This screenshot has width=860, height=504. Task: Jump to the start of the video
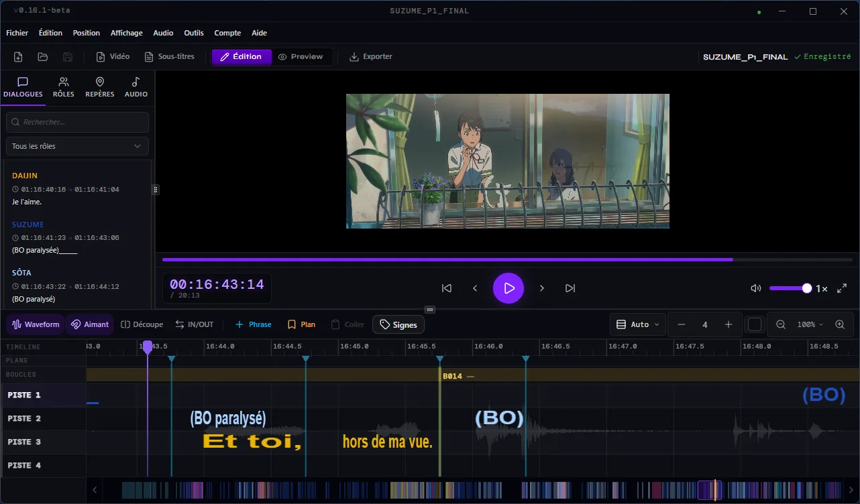click(447, 288)
